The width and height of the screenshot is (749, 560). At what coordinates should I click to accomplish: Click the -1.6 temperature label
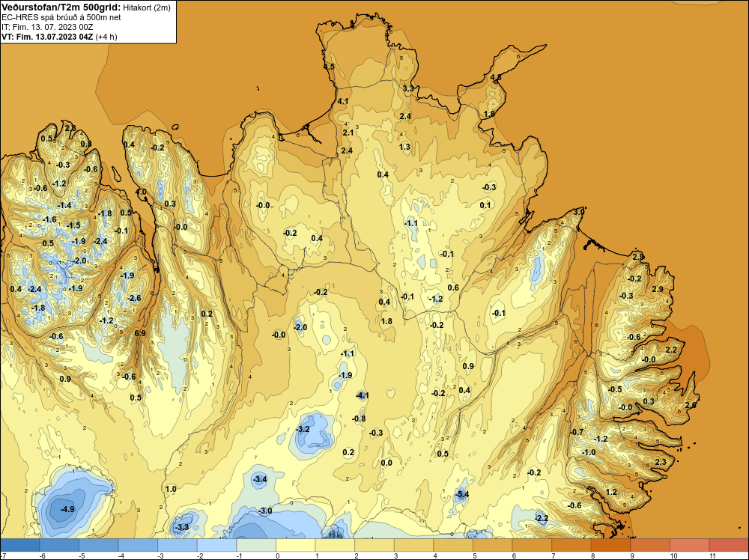click(49, 219)
